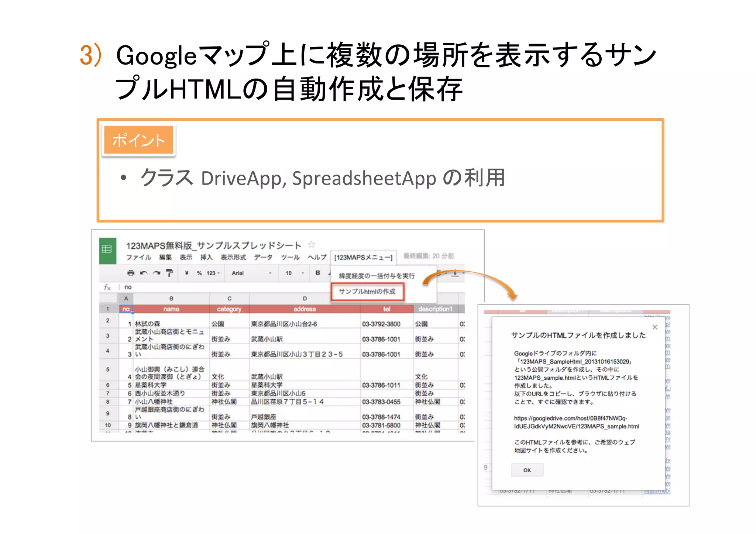
Task: Select column D header
Action: point(305,298)
